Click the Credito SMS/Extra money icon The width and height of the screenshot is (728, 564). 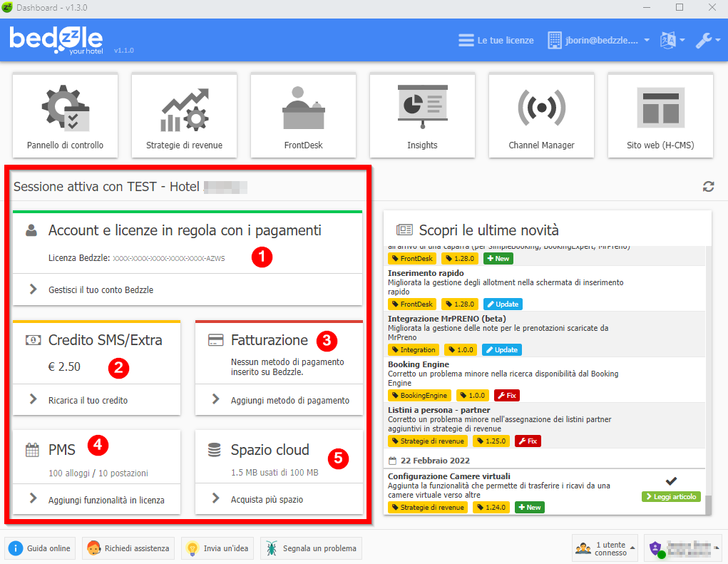33,340
